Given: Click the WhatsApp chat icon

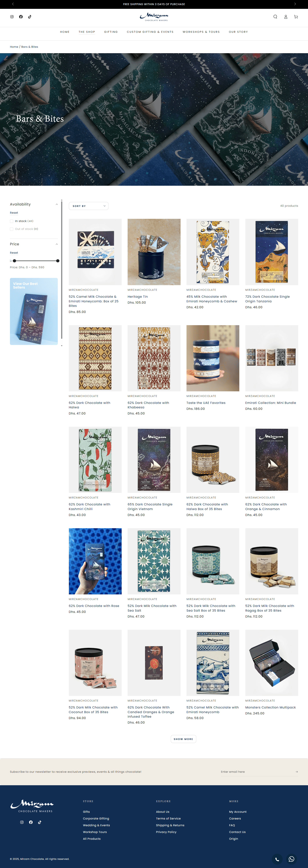Looking at the screenshot, I should click(x=291, y=859).
